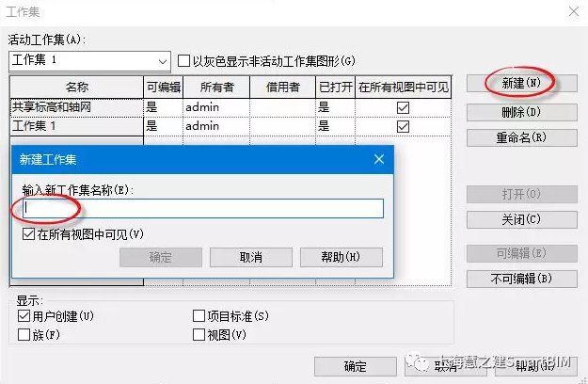Image resolution: width=588 pixels, height=384 pixels.
Task: Toggle the 用户创建(U) display checkbox
Action: tap(24, 315)
